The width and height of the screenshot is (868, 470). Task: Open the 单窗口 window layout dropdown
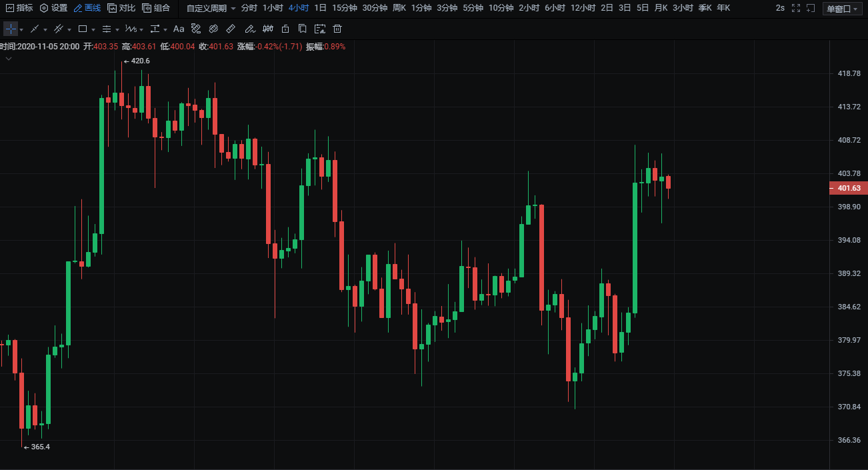pyautogui.click(x=842, y=9)
